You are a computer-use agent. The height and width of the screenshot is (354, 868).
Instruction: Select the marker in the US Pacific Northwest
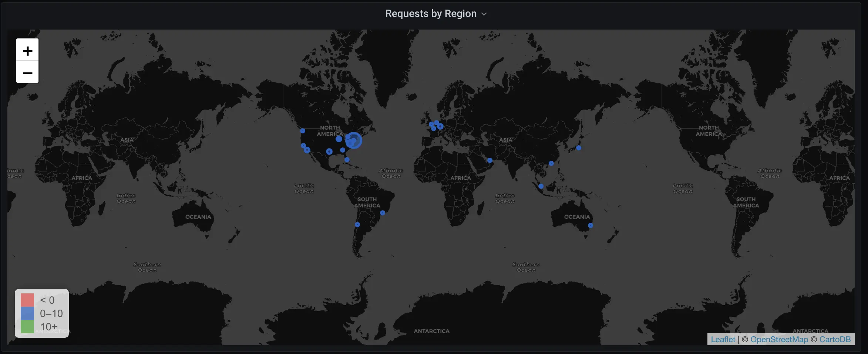(303, 131)
